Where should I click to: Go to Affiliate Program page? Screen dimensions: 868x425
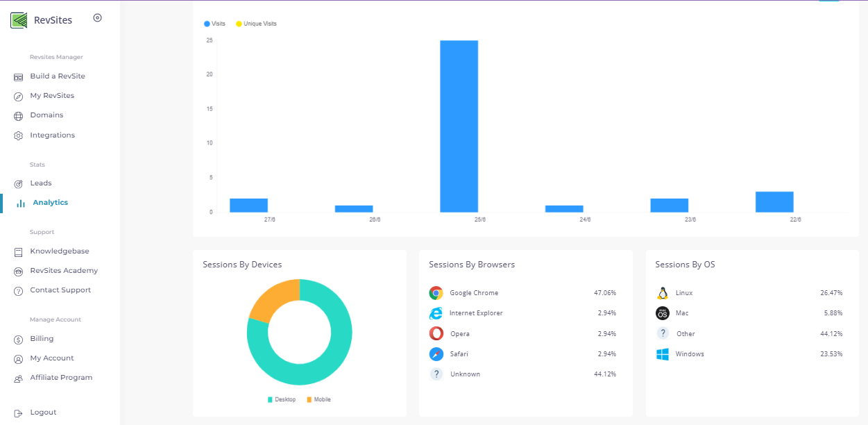point(61,378)
